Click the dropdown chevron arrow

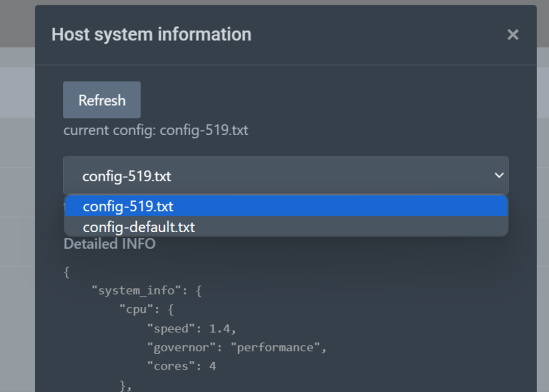[x=498, y=176]
